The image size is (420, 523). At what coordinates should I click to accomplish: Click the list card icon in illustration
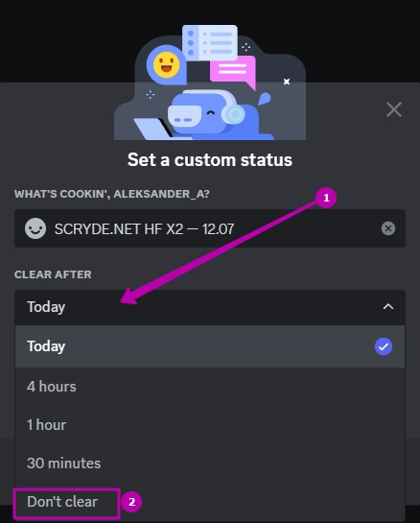(210, 42)
